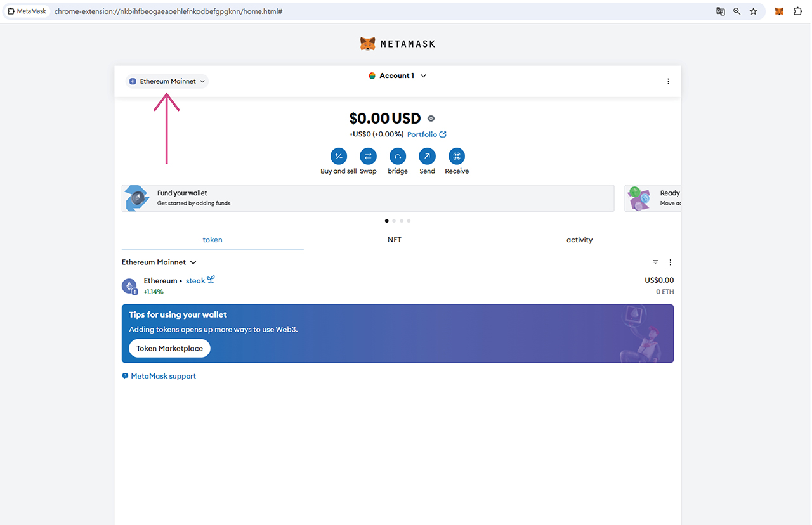
Task: Click the Ethereum token logo icon
Action: point(129,287)
